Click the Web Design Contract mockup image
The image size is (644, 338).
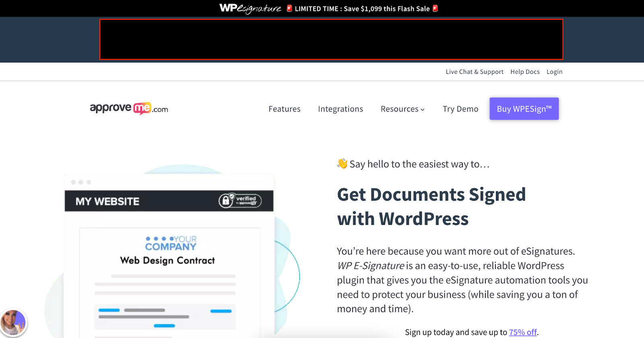pos(169,255)
